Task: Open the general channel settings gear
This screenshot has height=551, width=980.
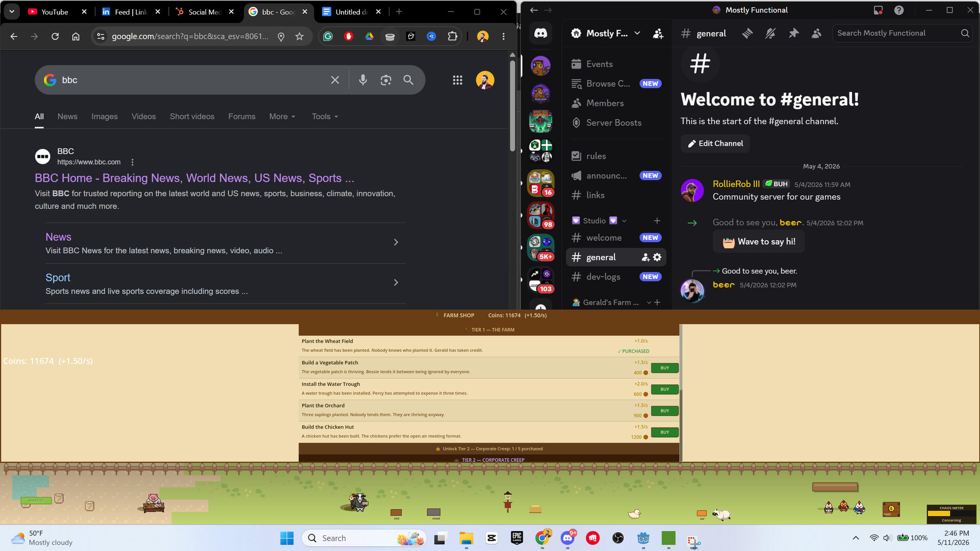Action: (x=657, y=257)
